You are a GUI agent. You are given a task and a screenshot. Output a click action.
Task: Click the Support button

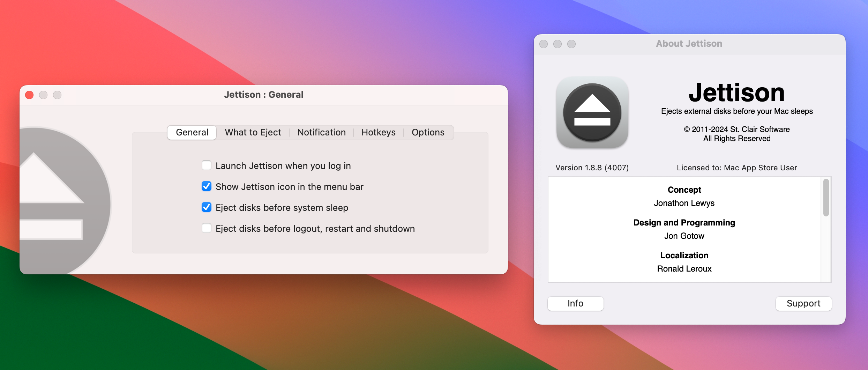(x=803, y=303)
